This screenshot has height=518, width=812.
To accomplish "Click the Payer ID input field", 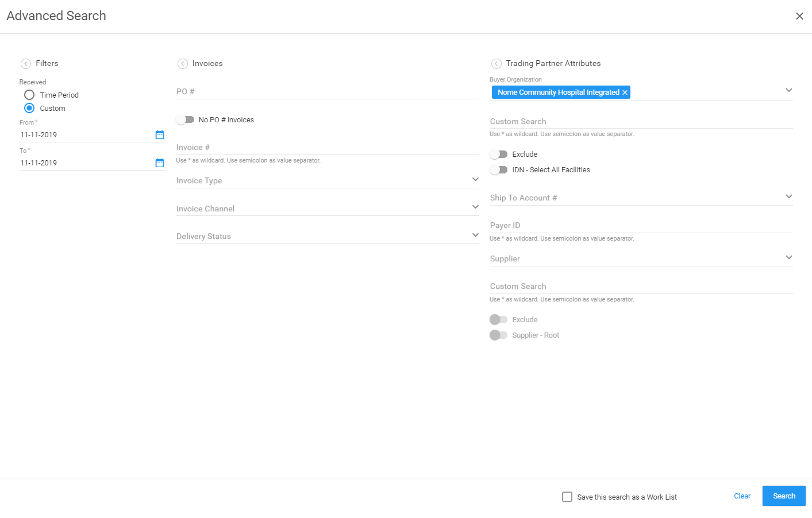I will coord(575,225).
